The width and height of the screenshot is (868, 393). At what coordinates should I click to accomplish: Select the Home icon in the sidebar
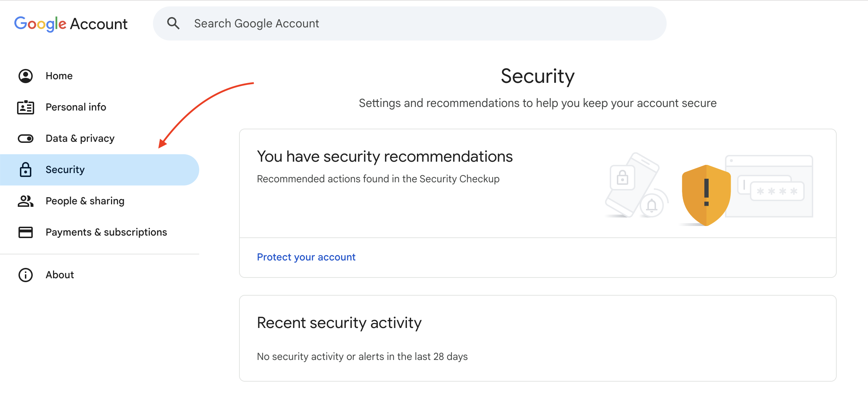click(25, 76)
